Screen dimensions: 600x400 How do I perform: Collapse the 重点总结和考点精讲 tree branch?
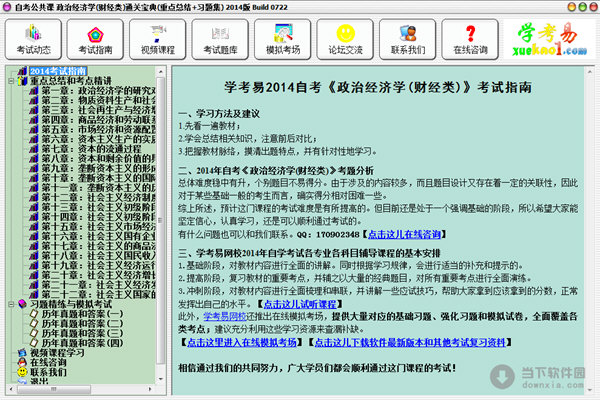[x=11, y=81]
